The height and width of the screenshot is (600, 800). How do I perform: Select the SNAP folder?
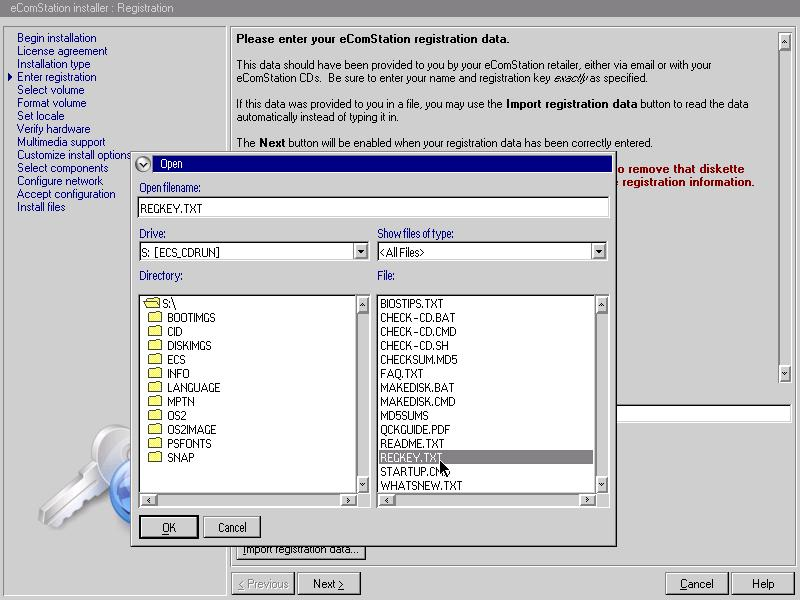(171, 458)
